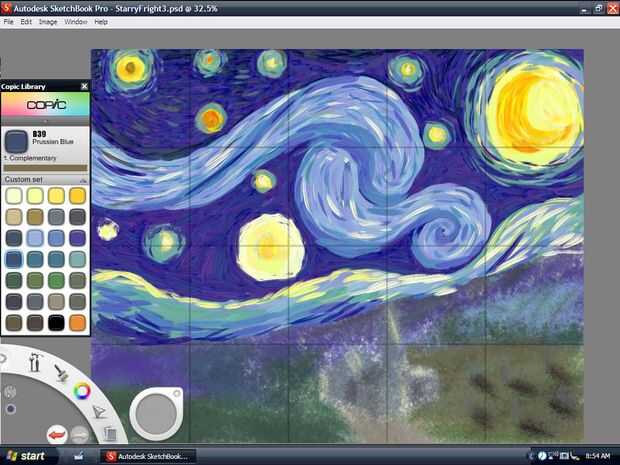The width and height of the screenshot is (620, 465).
Task: Open the Edit menu
Action: tap(26, 22)
